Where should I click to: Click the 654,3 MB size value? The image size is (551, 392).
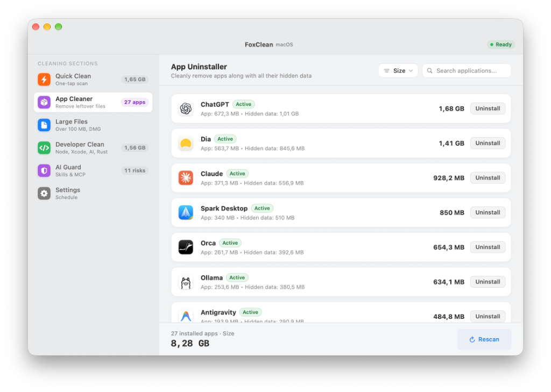(449, 247)
